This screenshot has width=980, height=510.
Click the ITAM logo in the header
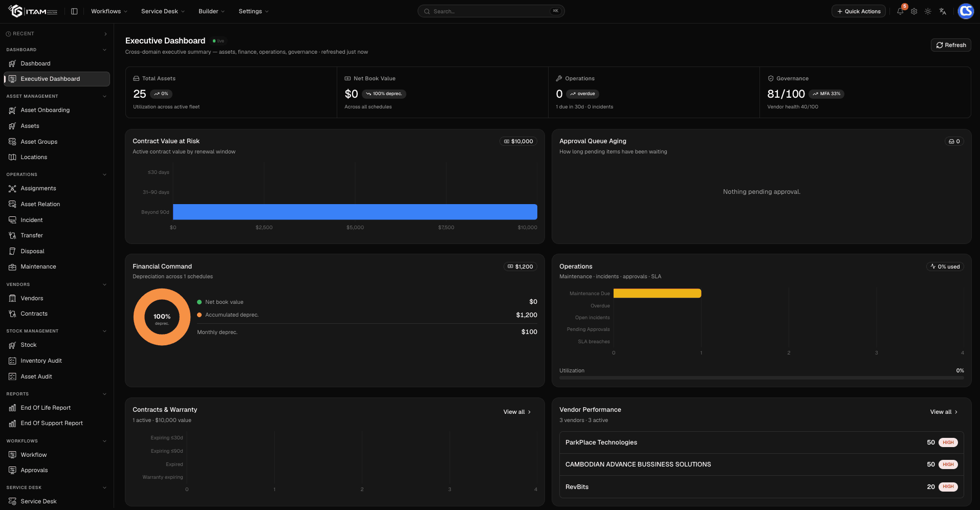point(33,11)
